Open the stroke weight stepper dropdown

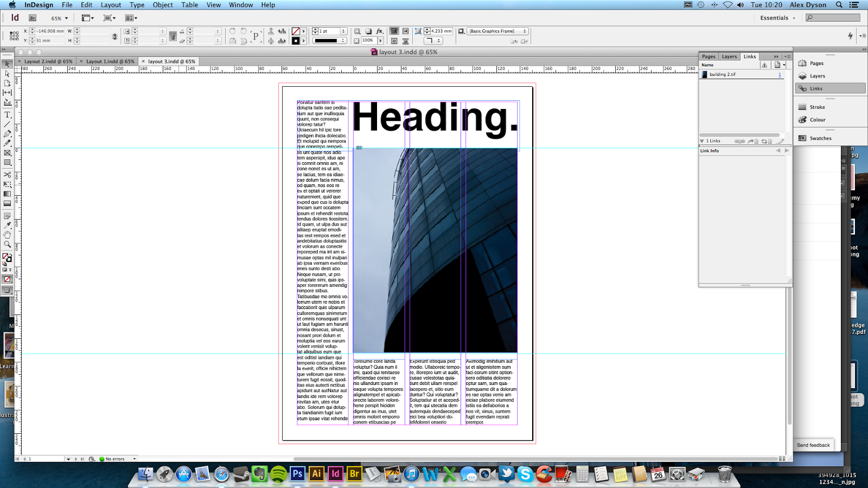(342, 31)
